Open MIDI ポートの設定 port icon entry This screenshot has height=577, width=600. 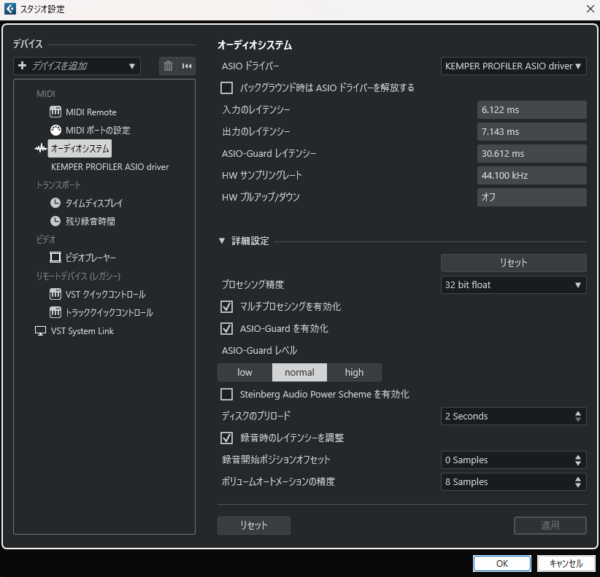pos(55,130)
